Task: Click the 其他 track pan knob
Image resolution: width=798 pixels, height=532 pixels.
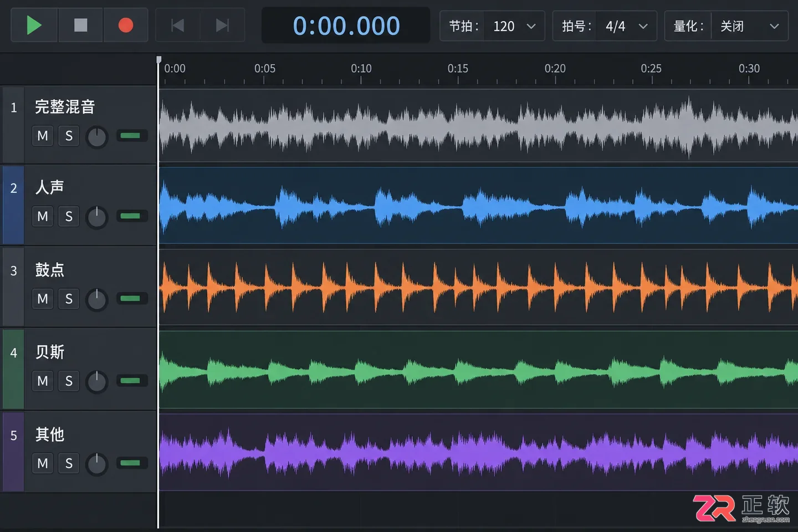Action: click(x=97, y=464)
